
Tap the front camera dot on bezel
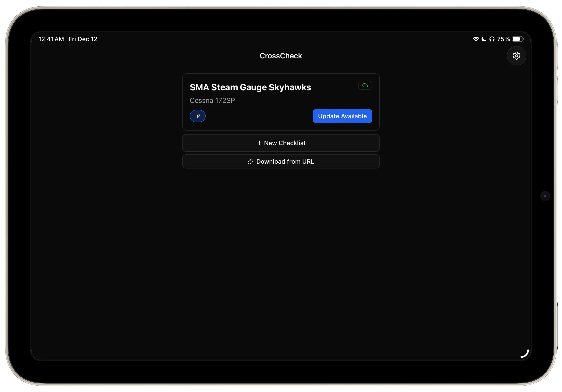(545, 196)
